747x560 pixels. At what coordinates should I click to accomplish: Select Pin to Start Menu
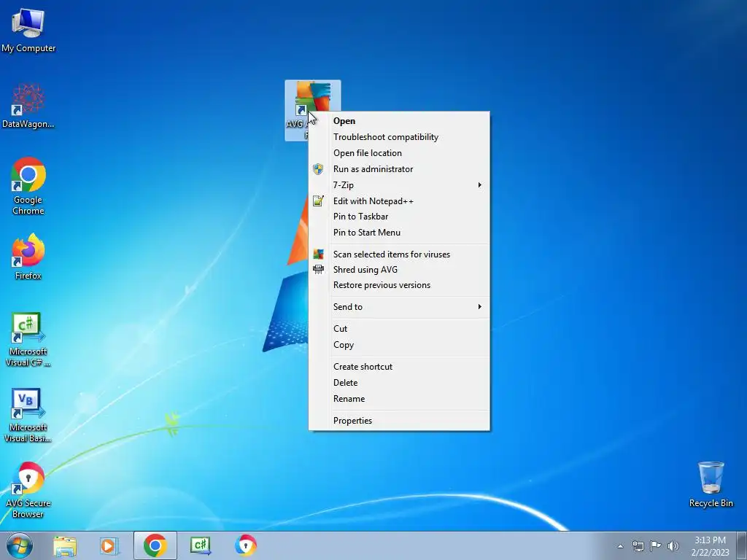[399, 233]
